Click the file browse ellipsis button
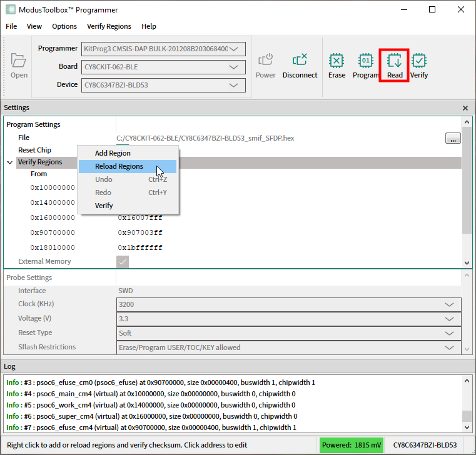 click(453, 138)
